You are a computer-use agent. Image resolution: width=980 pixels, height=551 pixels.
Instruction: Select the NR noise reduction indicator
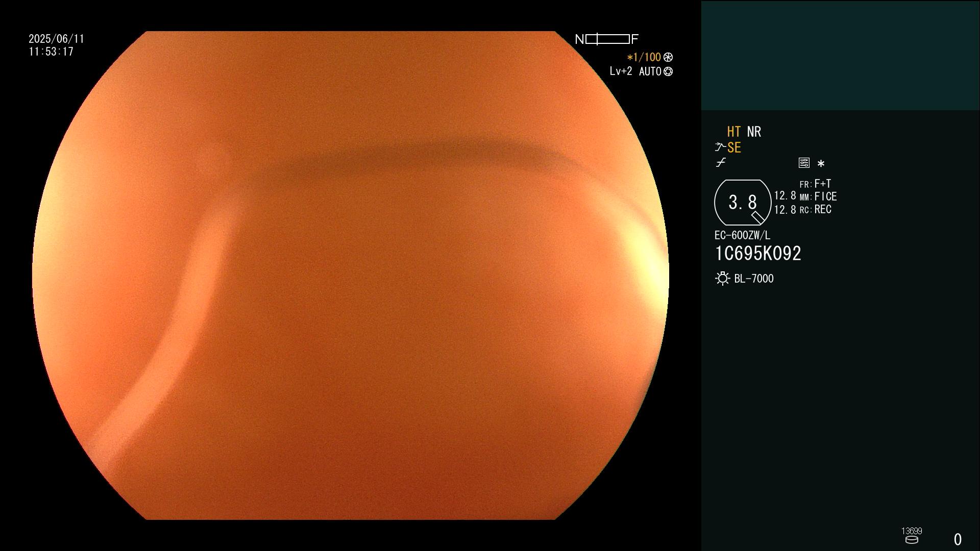tap(754, 132)
